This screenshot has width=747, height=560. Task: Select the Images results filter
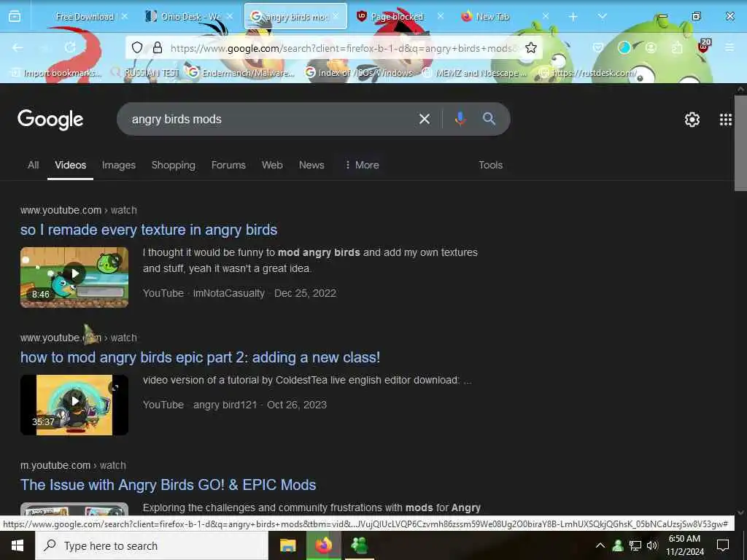pyautogui.click(x=119, y=166)
